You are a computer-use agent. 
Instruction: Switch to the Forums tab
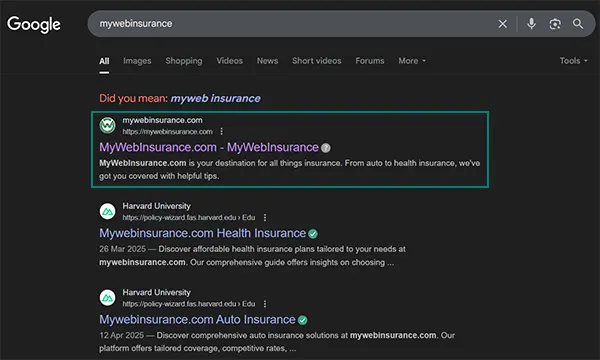(x=370, y=61)
